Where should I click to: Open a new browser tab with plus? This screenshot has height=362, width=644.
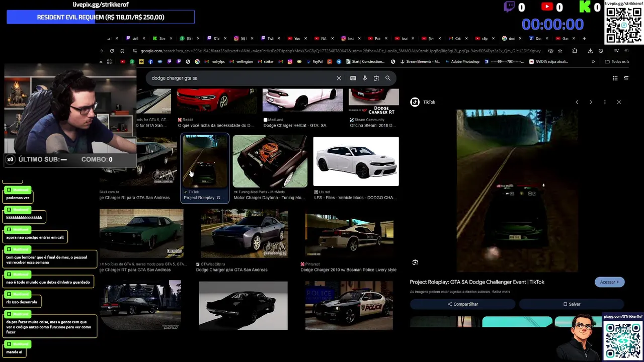584,38
